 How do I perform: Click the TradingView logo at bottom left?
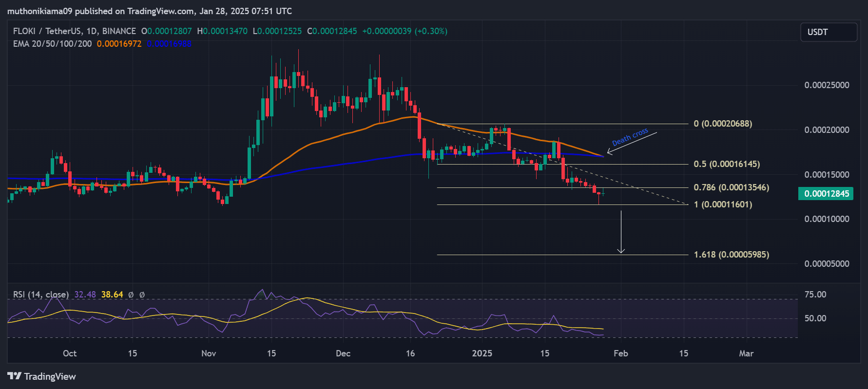[42, 376]
